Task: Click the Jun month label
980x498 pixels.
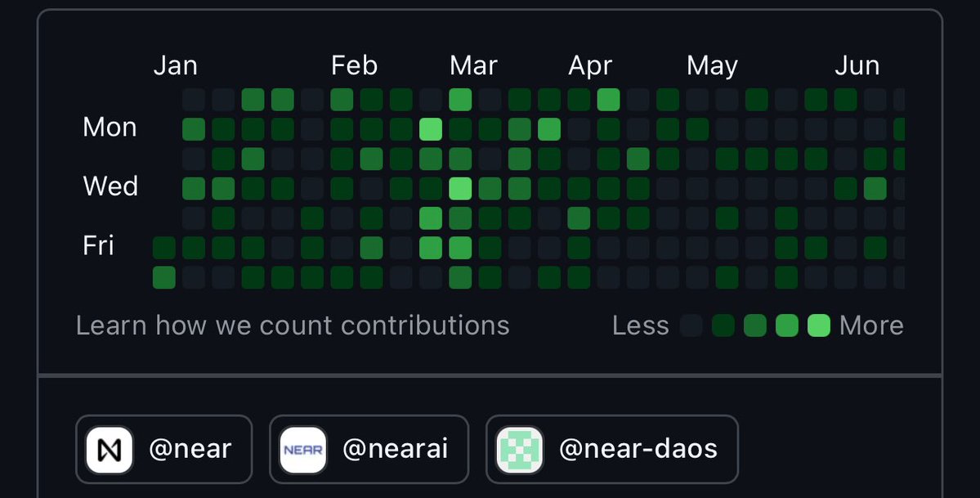Action: click(x=857, y=65)
